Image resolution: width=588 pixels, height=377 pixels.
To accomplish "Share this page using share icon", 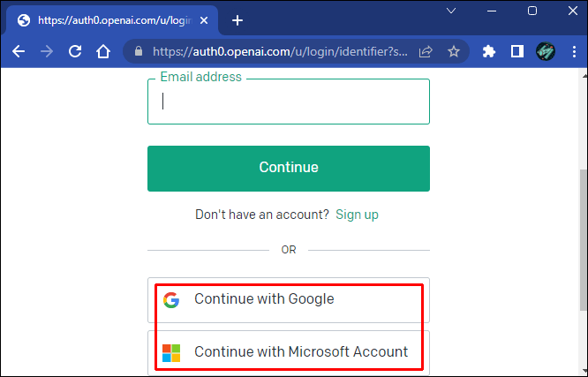I will point(425,52).
